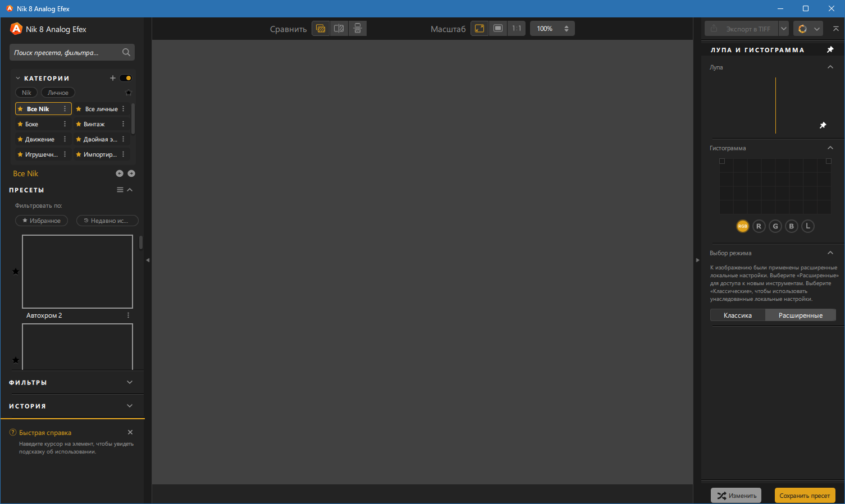The width and height of the screenshot is (845, 504).
Task: Open the options menu for Винтаж category
Action: pos(124,124)
